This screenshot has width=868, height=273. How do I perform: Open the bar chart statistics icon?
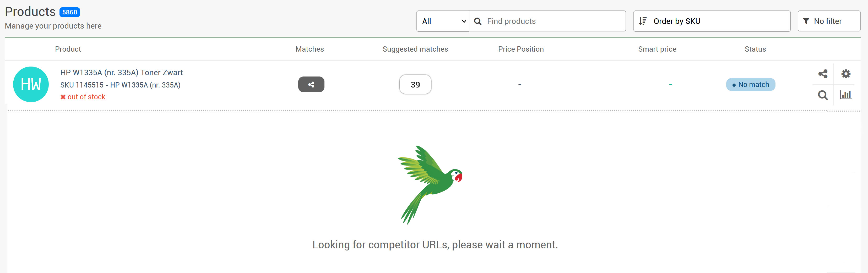tap(845, 95)
